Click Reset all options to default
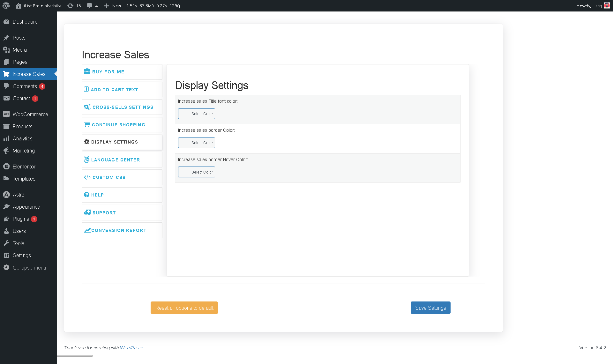Viewport: 613px width, 364px height. click(184, 308)
